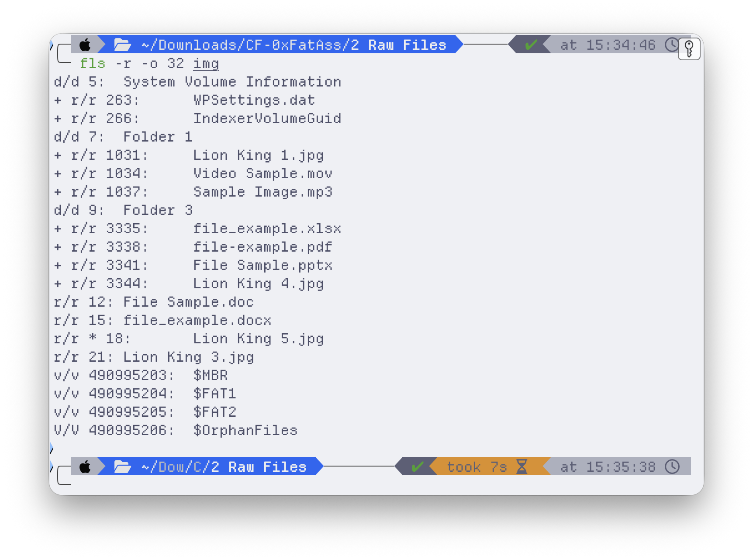Click the 'at 15:34:46' timestamp
Screen dimensions: 753x560
click(x=608, y=45)
